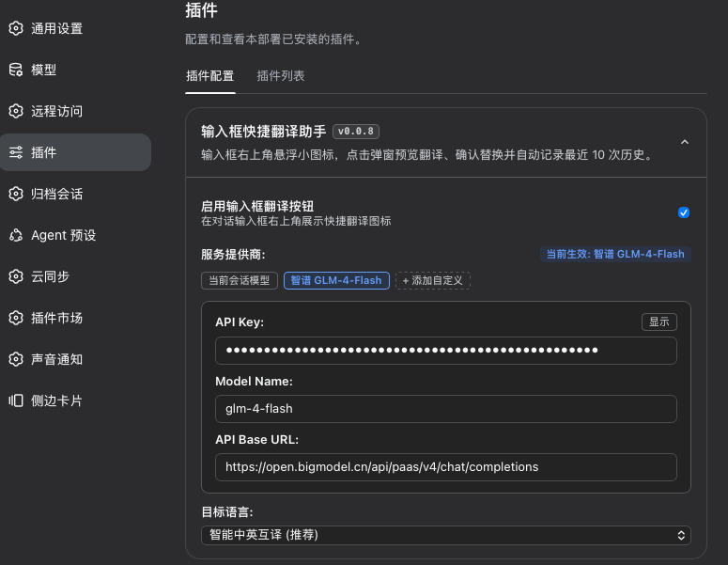Open 云同步 settings
The width and height of the screenshot is (728, 565).
[x=75, y=276]
